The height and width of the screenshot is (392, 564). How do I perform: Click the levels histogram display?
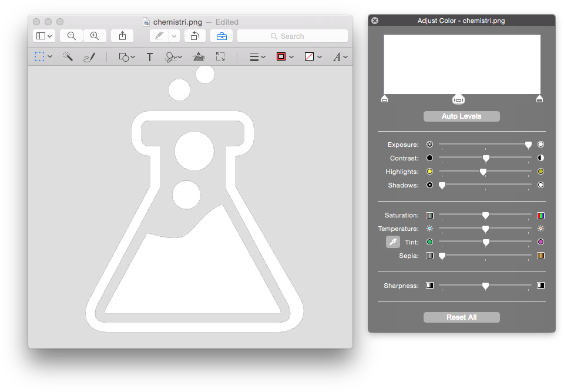click(x=462, y=65)
